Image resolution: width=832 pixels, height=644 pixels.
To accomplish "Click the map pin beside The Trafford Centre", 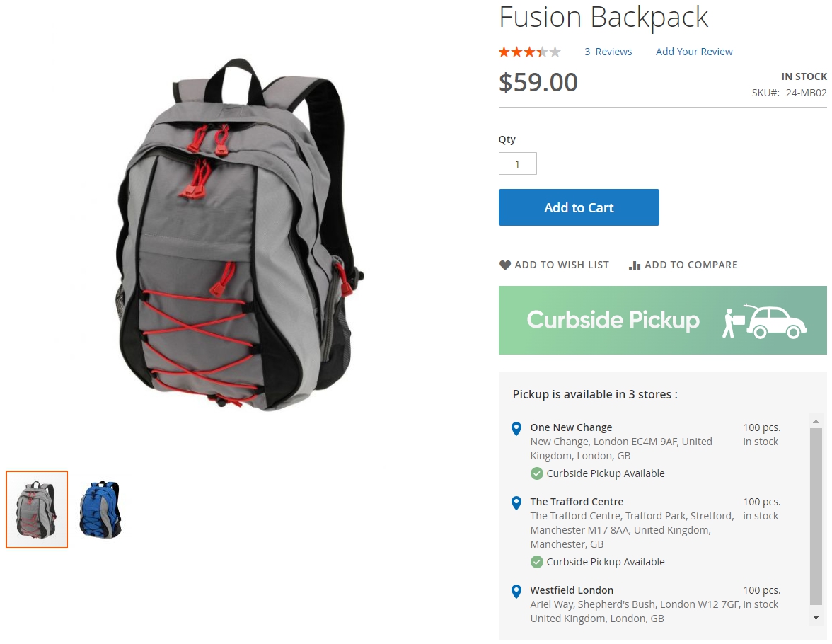I will (x=516, y=502).
